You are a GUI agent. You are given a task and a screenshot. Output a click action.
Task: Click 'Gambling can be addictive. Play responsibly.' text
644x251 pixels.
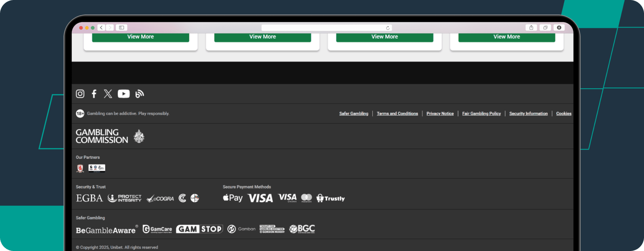coord(128,113)
